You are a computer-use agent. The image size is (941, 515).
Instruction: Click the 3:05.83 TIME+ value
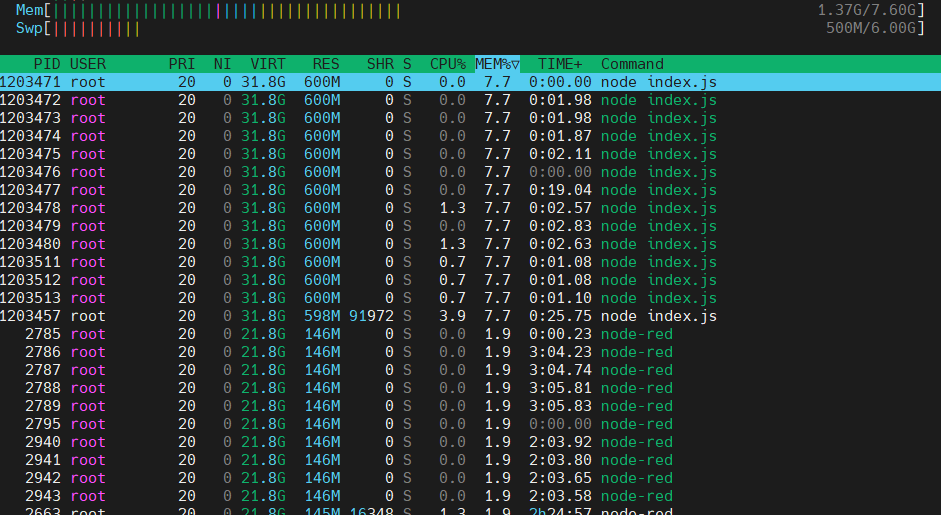(x=560, y=406)
